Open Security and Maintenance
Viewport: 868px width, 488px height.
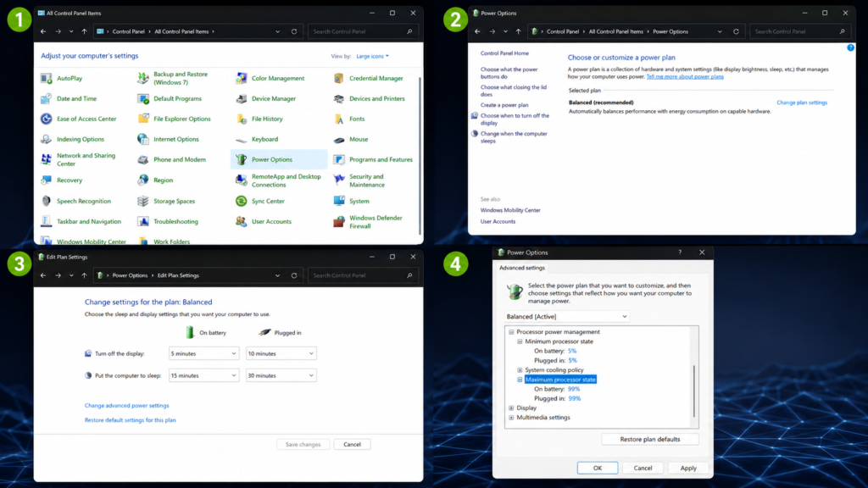point(359,180)
